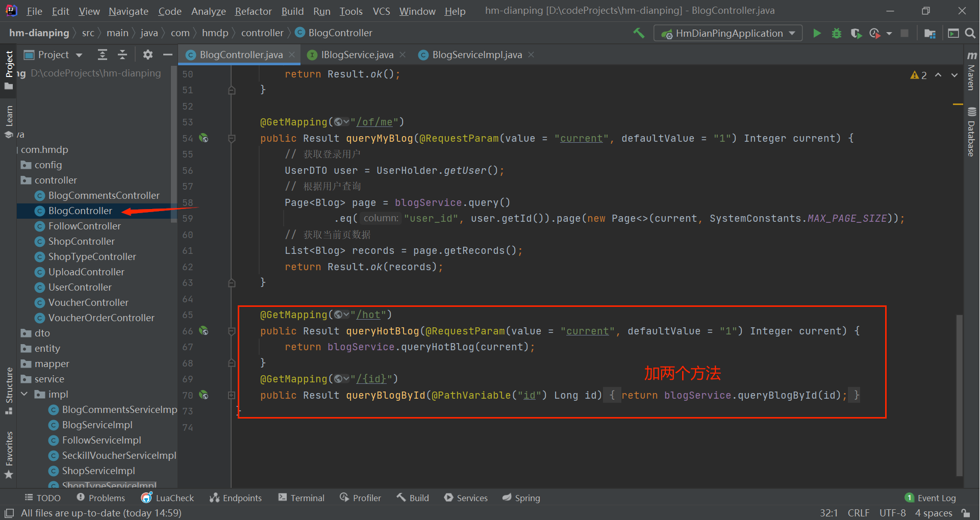980x520 pixels.
Task: Select VoucherOrderController in project tree
Action: tap(101, 318)
